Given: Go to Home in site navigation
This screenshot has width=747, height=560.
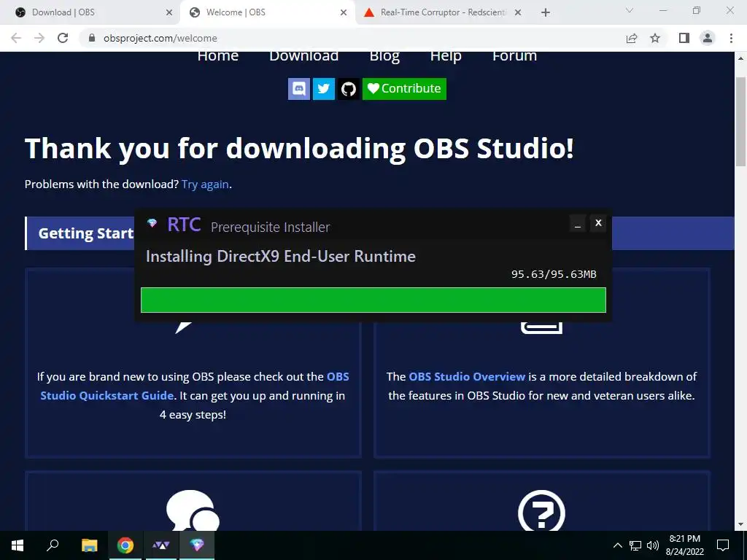Looking at the screenshot, I should click(217, 56).
